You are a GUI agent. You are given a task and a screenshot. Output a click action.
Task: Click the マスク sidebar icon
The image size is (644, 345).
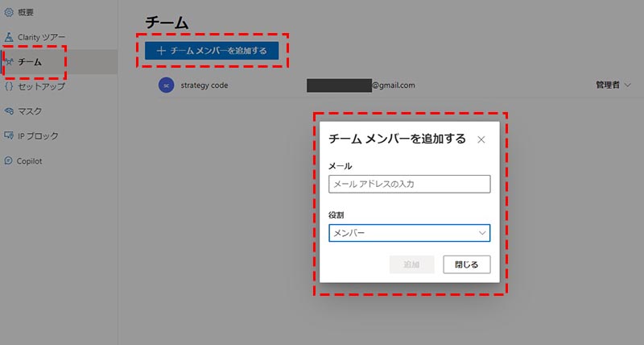[9, 111]
